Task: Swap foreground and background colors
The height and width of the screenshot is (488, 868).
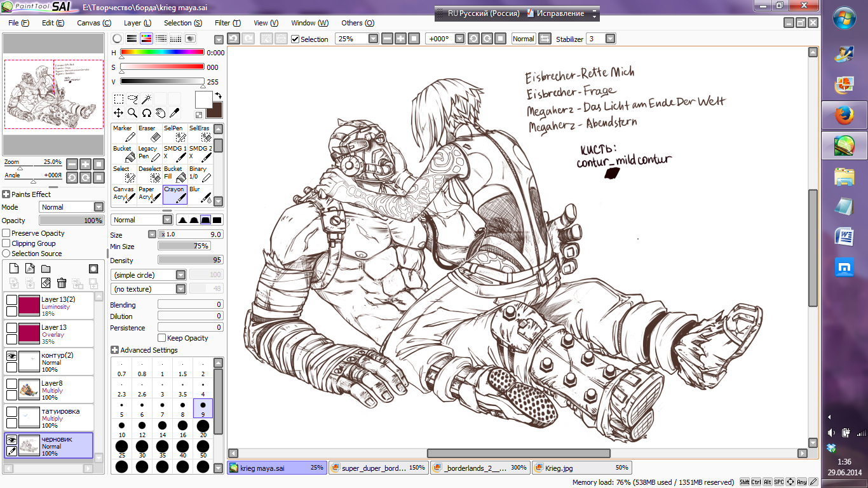Action: [218, 96]
